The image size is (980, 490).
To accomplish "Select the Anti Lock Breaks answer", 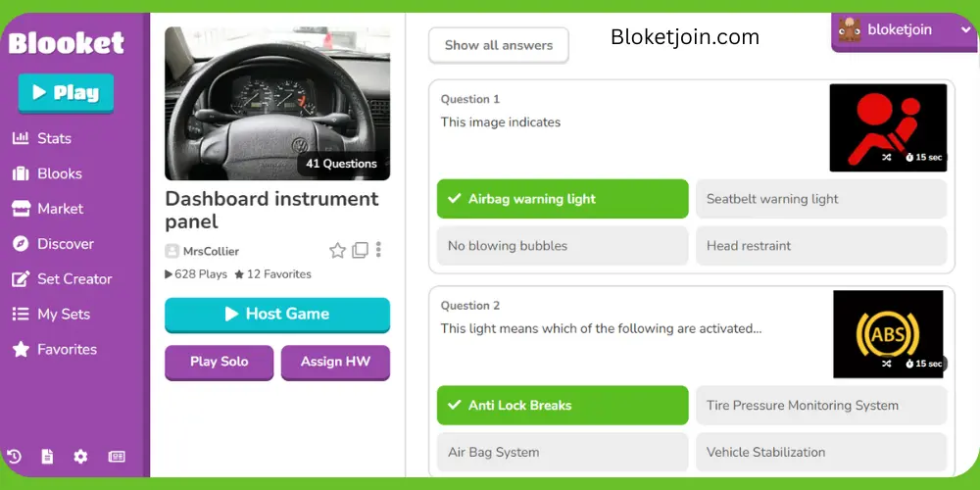I will coord(563,405).
